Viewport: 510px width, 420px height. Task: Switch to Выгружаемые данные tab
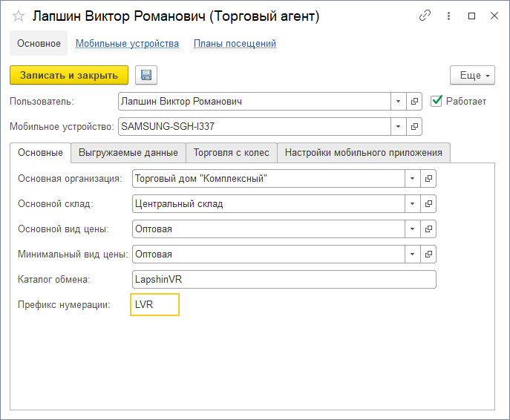coord(128,153)
